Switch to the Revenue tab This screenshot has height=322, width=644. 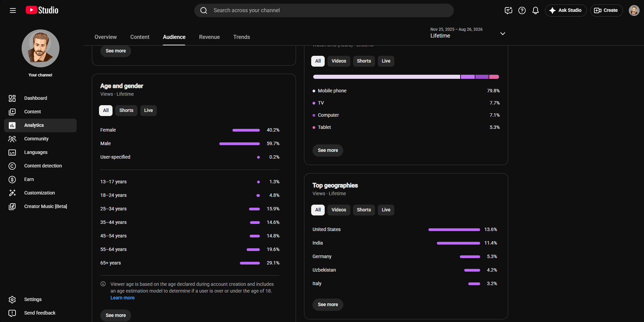[209, 37]
